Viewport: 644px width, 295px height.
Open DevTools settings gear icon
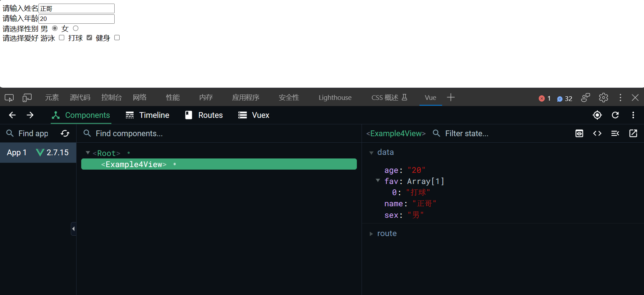coord(603,98)
